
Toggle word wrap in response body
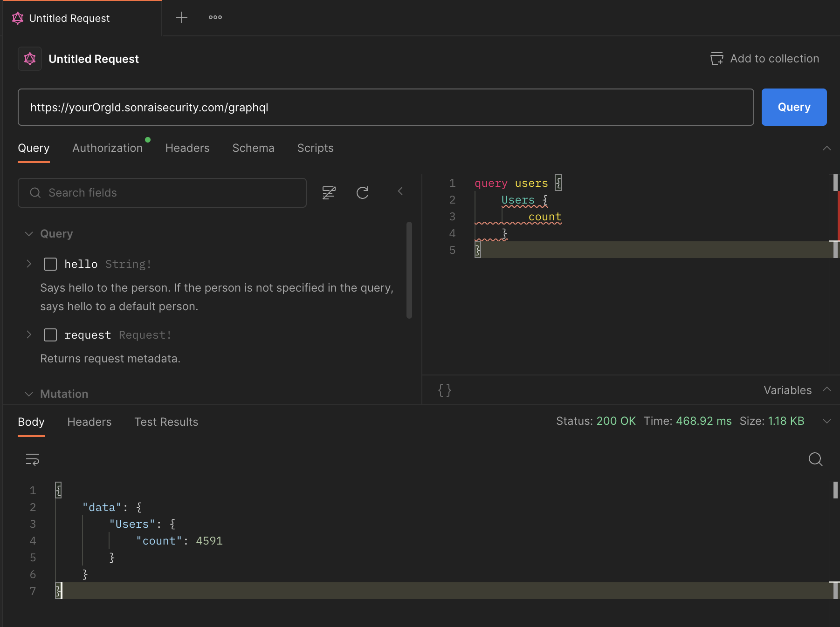33,459
